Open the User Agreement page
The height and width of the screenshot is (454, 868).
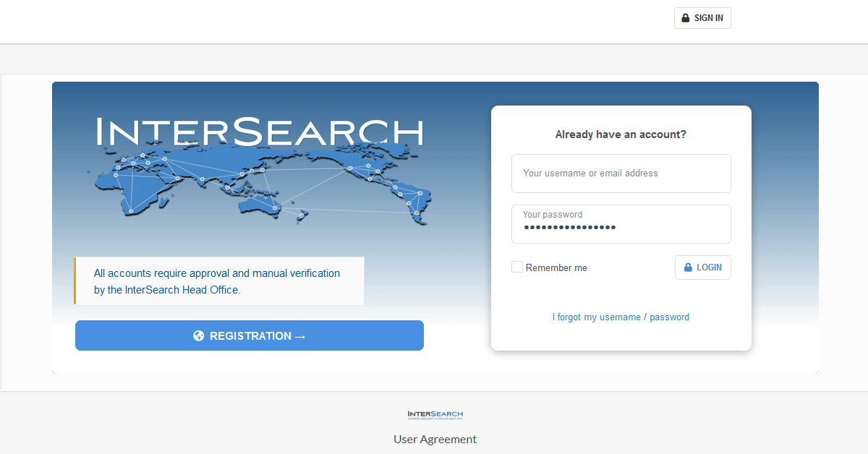pos(434,439)
